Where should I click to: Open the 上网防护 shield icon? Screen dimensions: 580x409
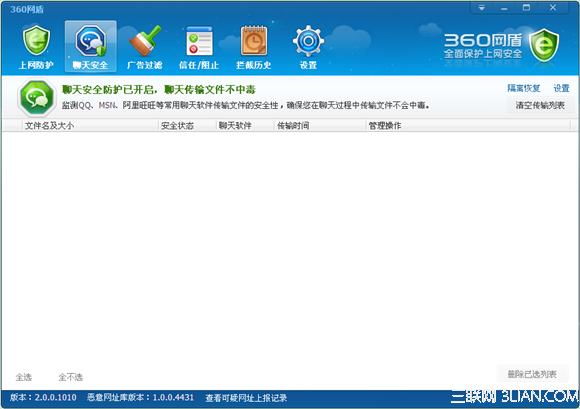tap(36, 40)
